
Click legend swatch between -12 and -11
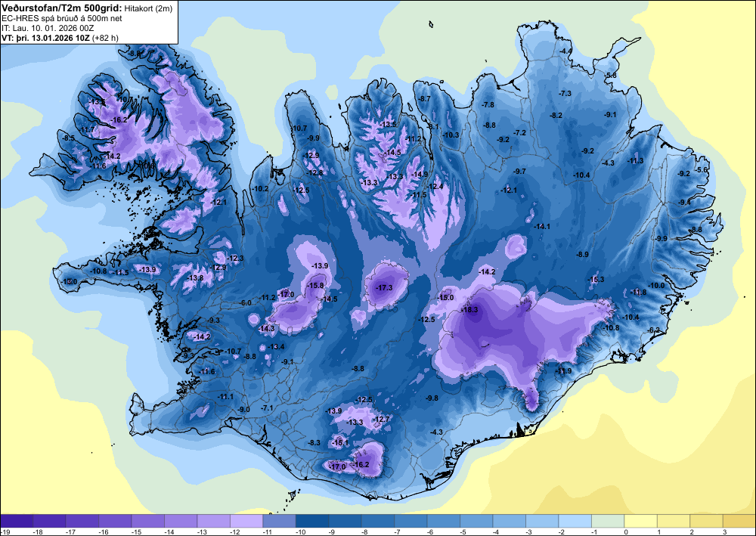(x=246, y=521)
